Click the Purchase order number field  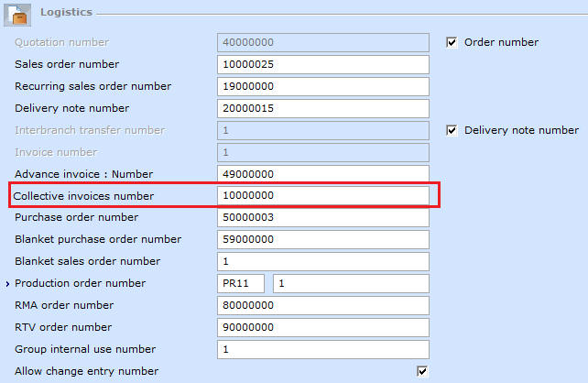click(323, 217)
